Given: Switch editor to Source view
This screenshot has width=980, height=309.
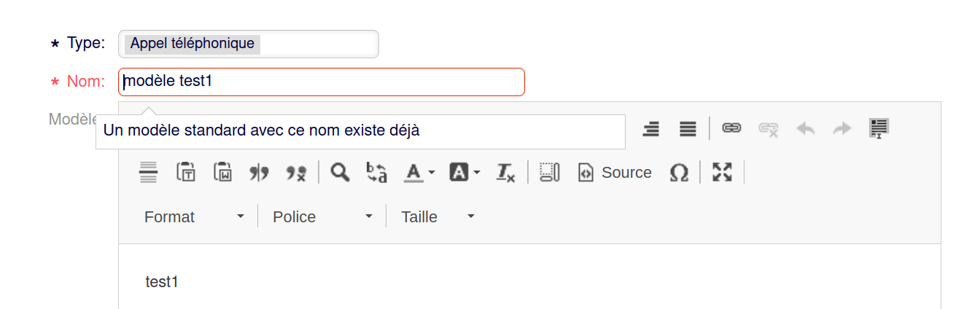Looking at the screenshot, I should click(615, 173).
